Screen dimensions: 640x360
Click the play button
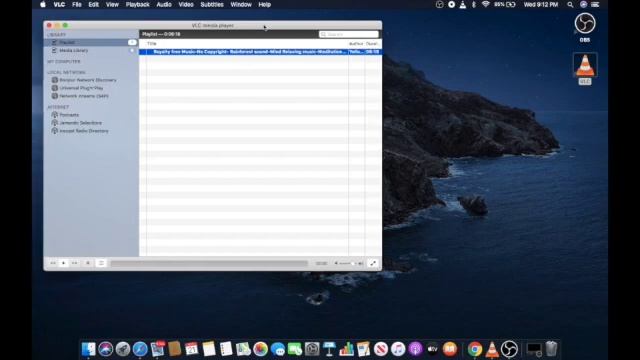63,263
